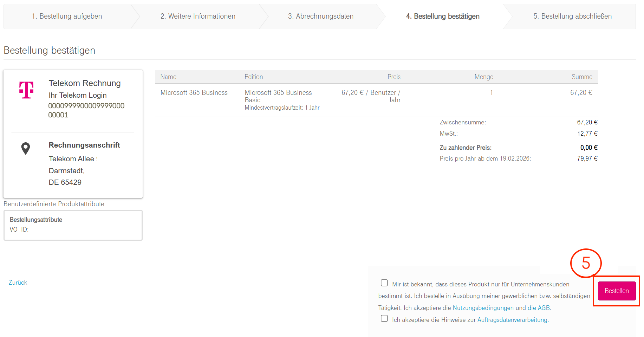The height and width of the screenshot is (337, 644).
Task: Enable the Auftragsdatenverarbeitung acceptance checkbox
Action: [384, 318]
